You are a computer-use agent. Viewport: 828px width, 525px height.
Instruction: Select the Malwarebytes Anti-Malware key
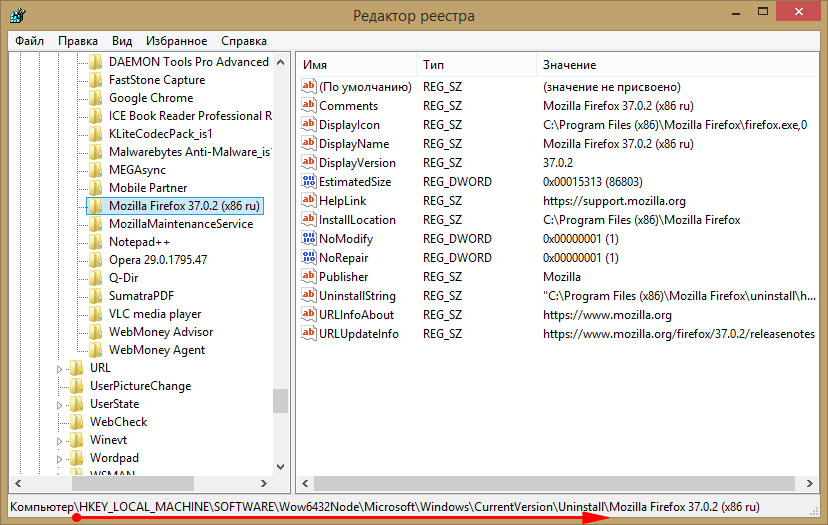coord(190,152)
